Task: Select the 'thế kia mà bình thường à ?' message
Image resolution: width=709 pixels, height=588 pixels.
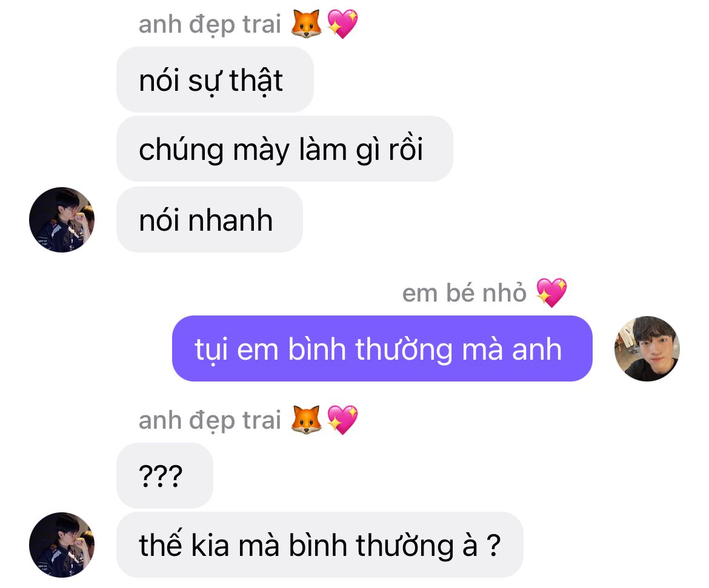Action: 320,544
